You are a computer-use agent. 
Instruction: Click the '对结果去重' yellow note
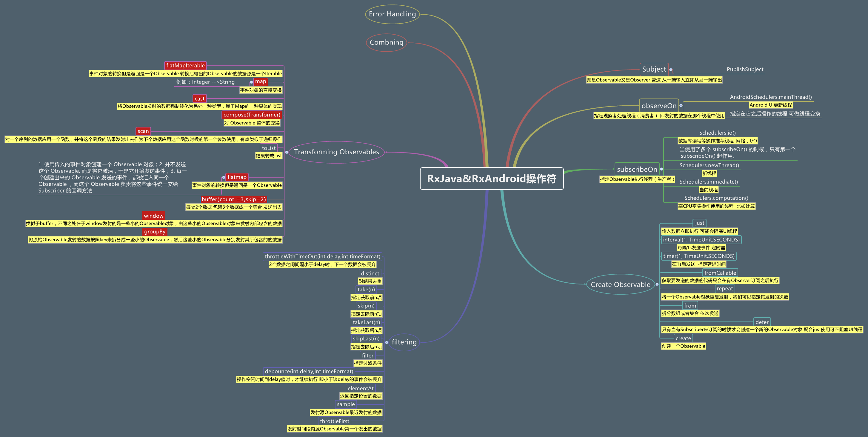pos(370,281)
